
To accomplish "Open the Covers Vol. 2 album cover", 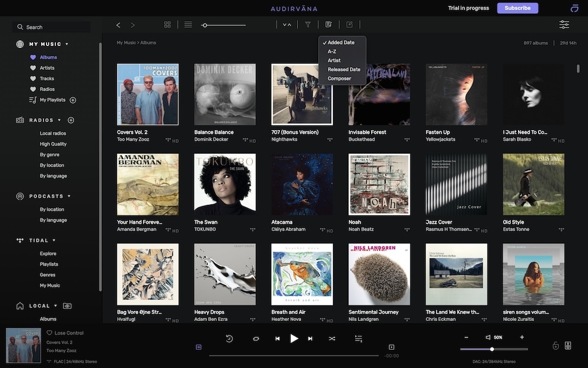I will [148, 94].
